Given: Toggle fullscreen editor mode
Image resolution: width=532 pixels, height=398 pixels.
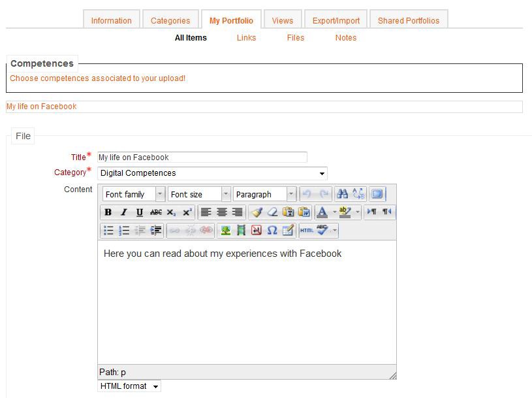Looking at the screenshot, I should [x=377, y=194].
